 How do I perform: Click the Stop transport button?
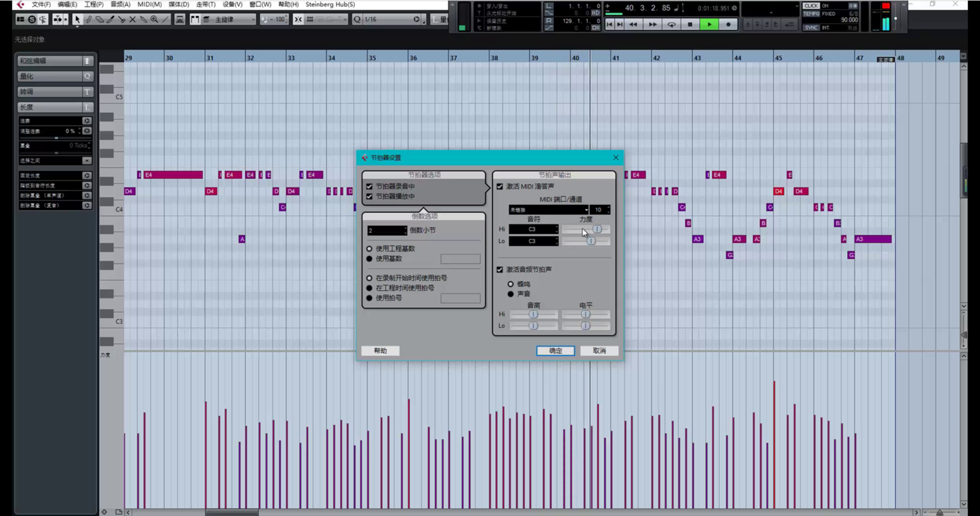click(690, 24)
